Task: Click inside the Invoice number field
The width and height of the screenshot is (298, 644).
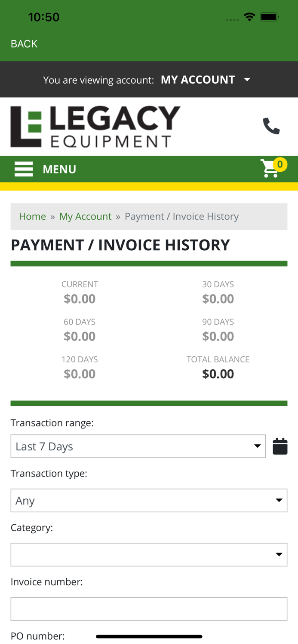Action: point(149,608)
